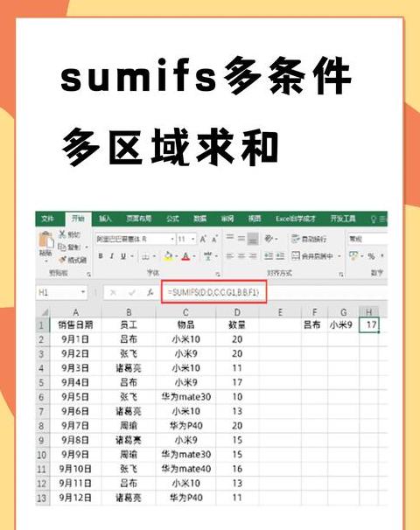Click the formula bar cancel X
420x530 pixels.
113,293
